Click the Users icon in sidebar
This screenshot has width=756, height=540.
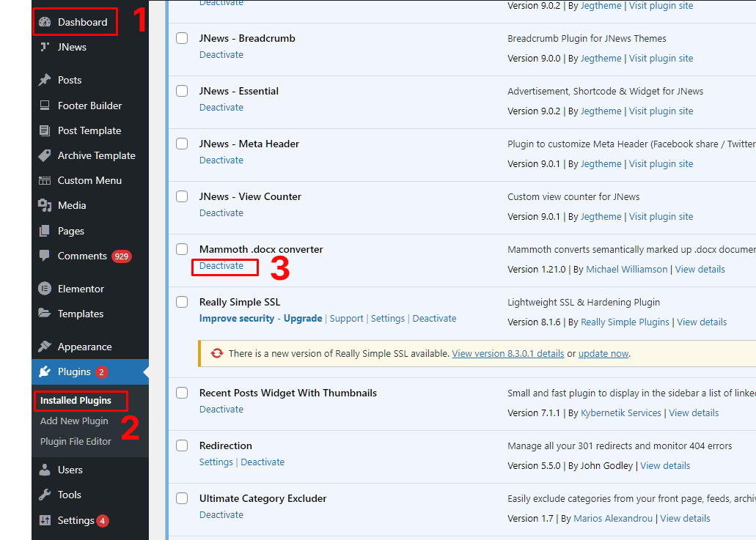click(x=45, y=470)
